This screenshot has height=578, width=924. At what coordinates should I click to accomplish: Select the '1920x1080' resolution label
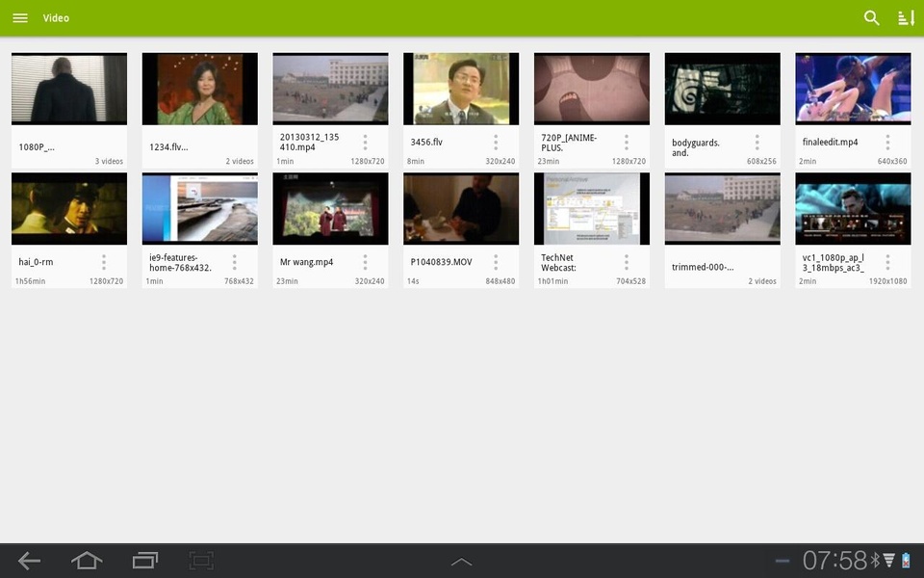888,281
